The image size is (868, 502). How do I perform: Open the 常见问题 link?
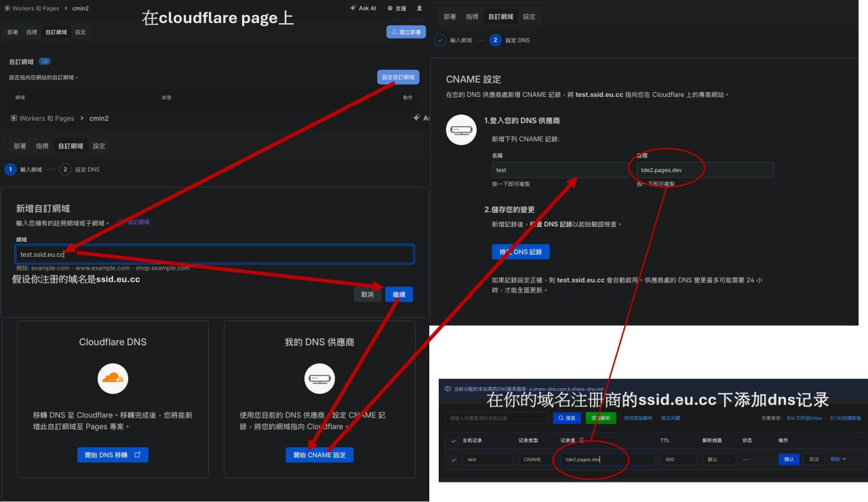(671, 418)
